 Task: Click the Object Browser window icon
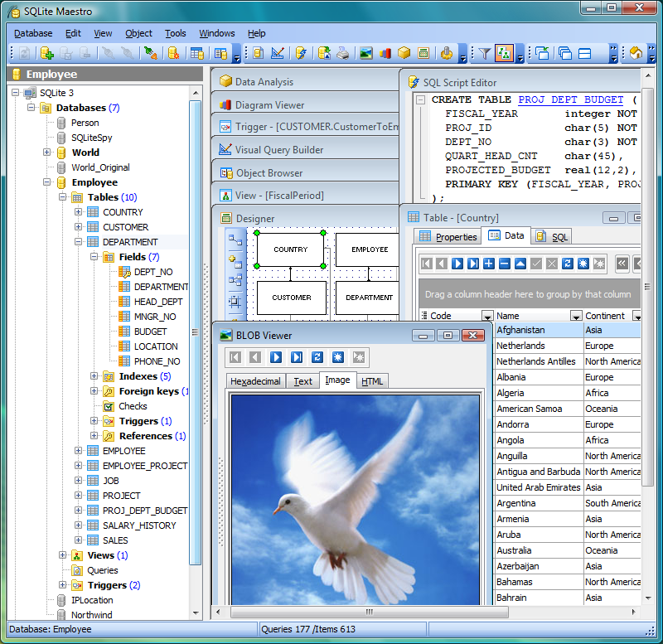(x=226, y=173)
